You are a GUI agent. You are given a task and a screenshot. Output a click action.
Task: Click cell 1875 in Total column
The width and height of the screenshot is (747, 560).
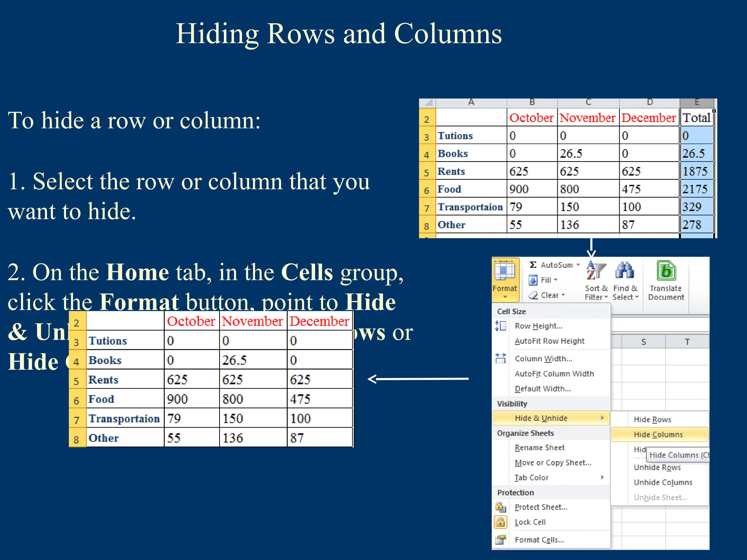697,171
